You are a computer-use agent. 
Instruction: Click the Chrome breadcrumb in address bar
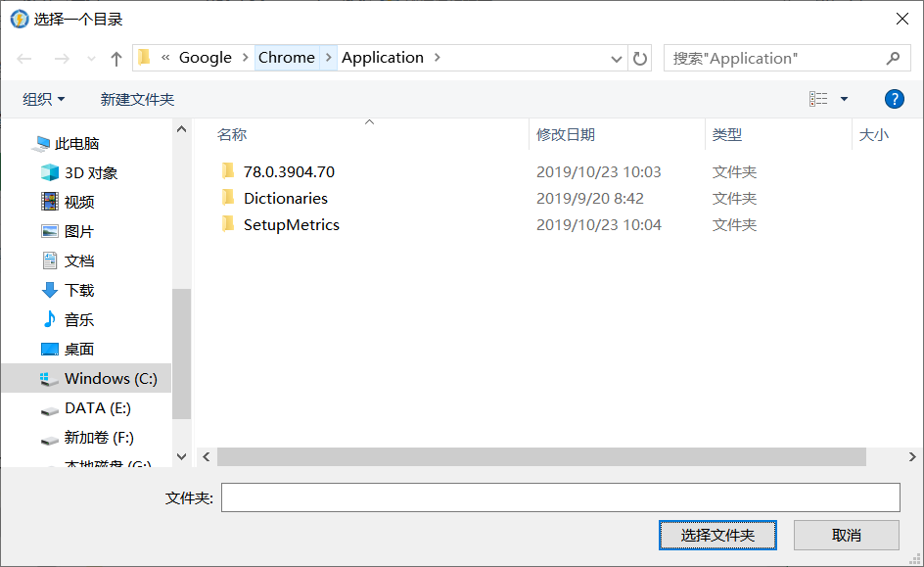tap(286, 58)
